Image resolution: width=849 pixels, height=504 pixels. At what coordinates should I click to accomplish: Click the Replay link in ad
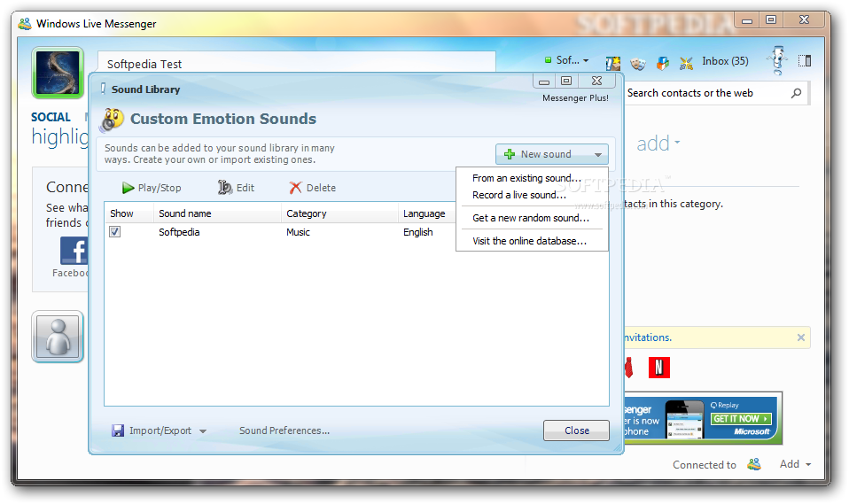click(724, 405)
